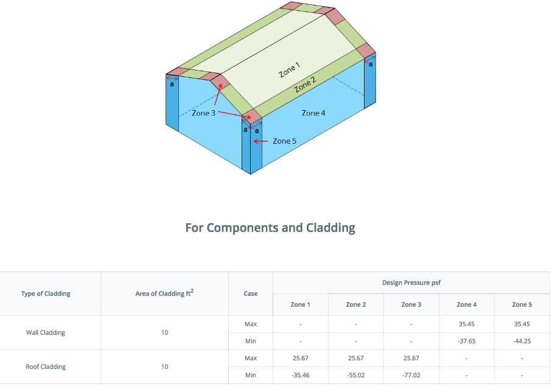Click the Wall Cladding row label
The height and width of the screenshot is (392, 555).
46,332
